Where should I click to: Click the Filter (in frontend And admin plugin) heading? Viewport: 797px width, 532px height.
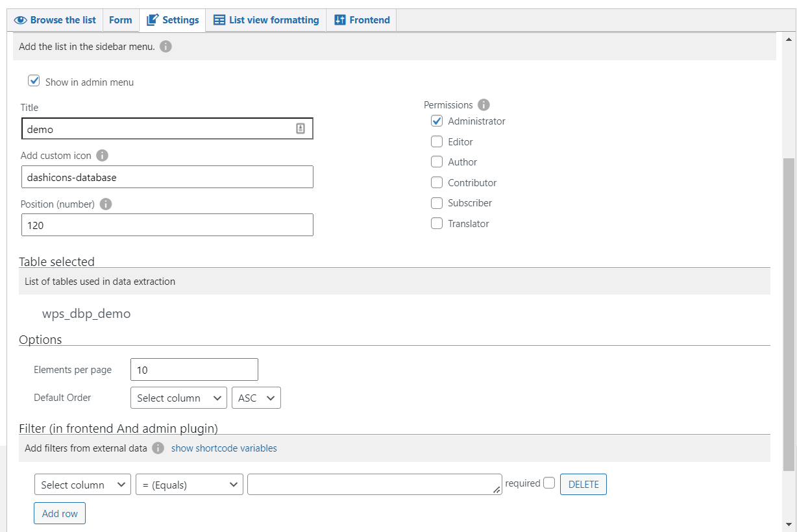tap(118, 428)
